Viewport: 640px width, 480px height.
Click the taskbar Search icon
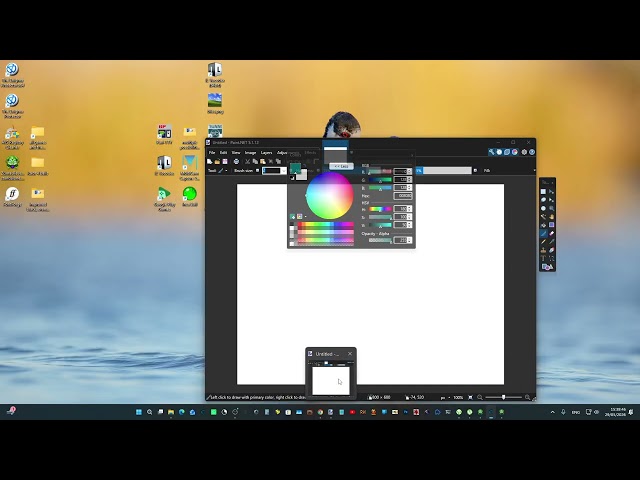tap(149, 412)
